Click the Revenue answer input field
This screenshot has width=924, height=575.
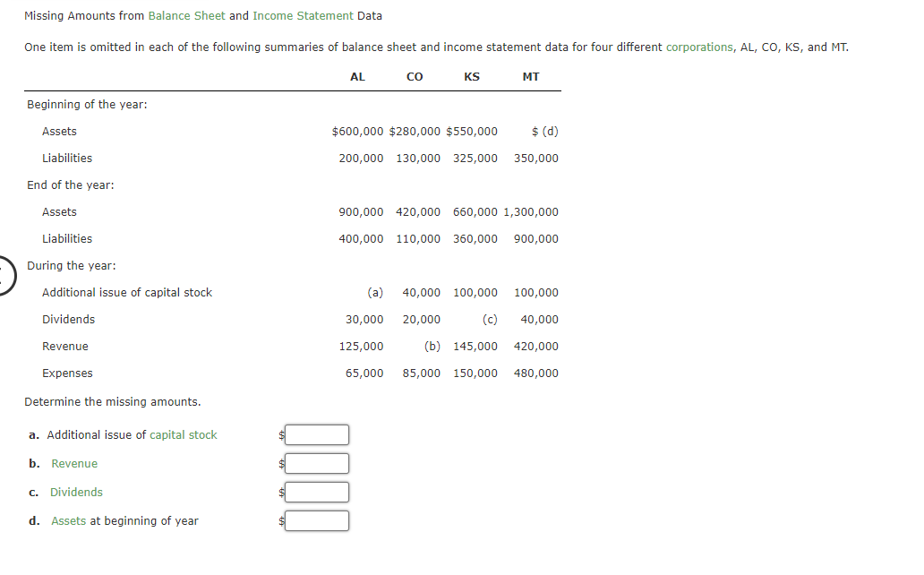pos(317,463)
